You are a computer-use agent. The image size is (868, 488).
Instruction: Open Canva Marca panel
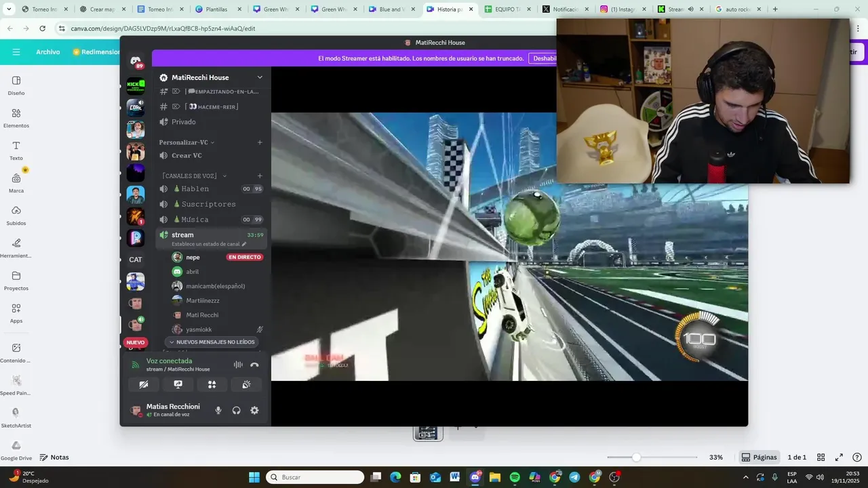pos(16,182)
